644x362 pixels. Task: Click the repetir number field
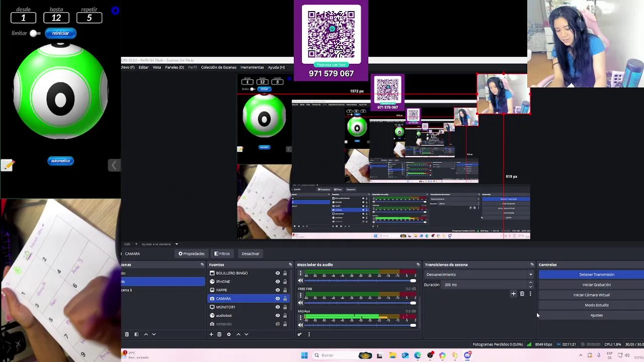click(89, 18)
